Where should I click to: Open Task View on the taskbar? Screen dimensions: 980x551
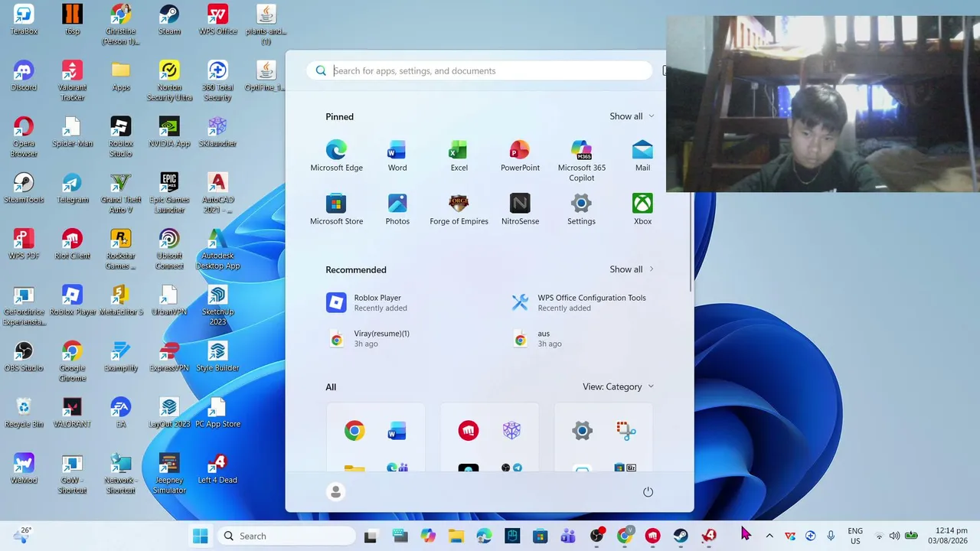coord(371,536)
